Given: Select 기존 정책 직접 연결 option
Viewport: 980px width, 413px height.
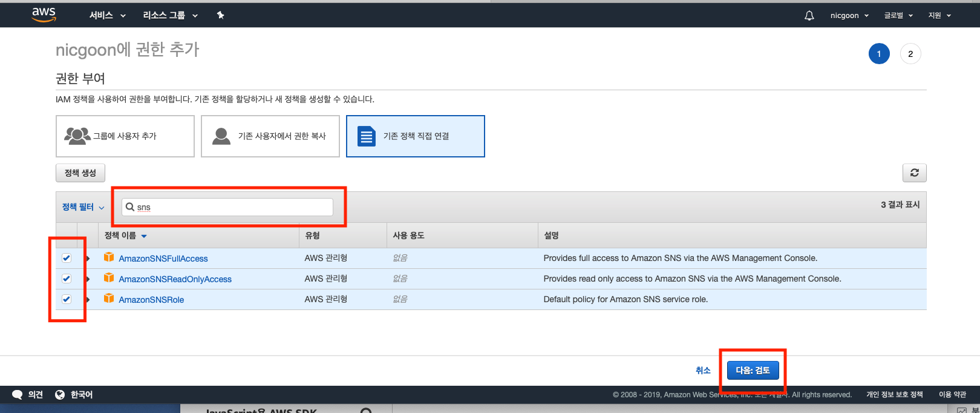Looking at the screenshot, I should 416,136.
